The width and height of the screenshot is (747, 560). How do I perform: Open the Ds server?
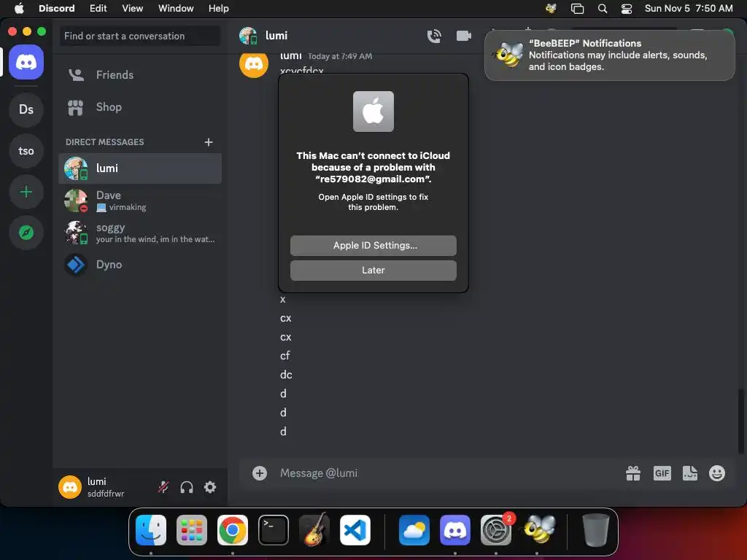tap(26, 110)
